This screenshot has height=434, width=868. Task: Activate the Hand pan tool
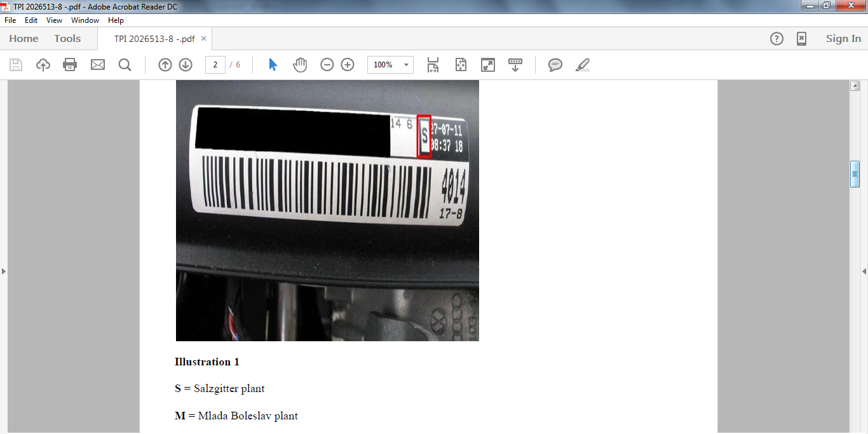300,65
